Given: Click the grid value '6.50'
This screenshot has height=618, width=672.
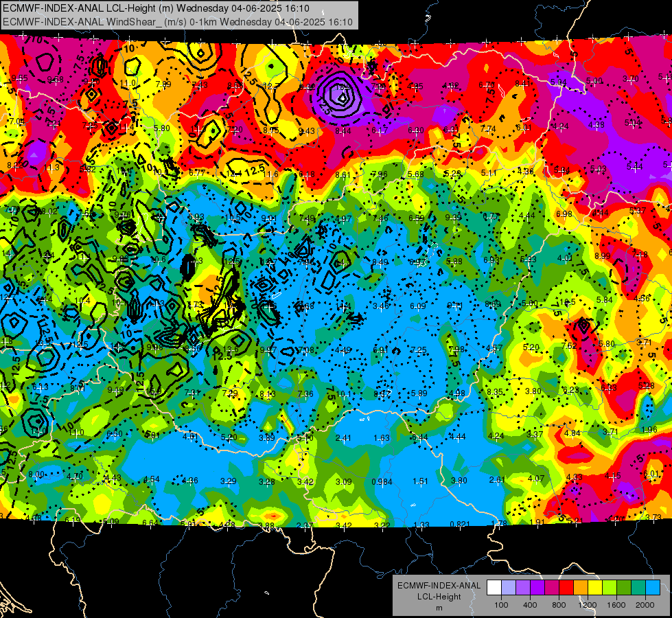Looking at the screenshot, I should click(115, 433).
